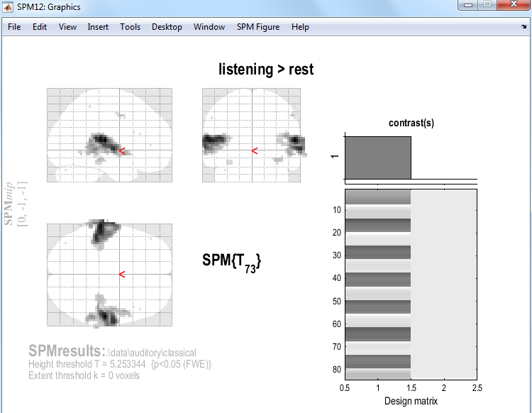
Task: Open the View menu
Action: pos(68,27)
